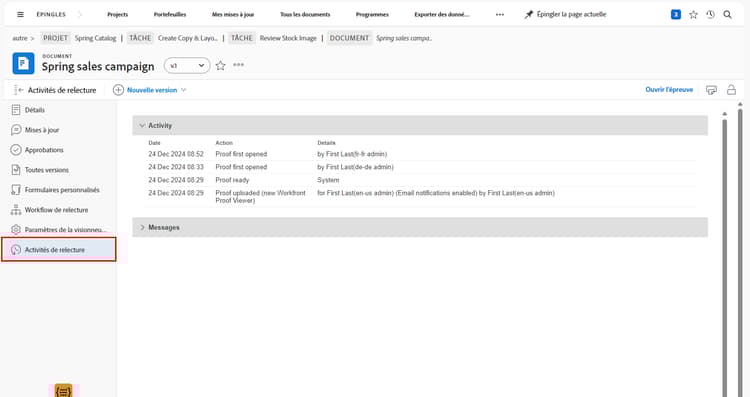Click the ÉPINGLÉS label
Screen dimensions: 750x397
click(51, 14)
